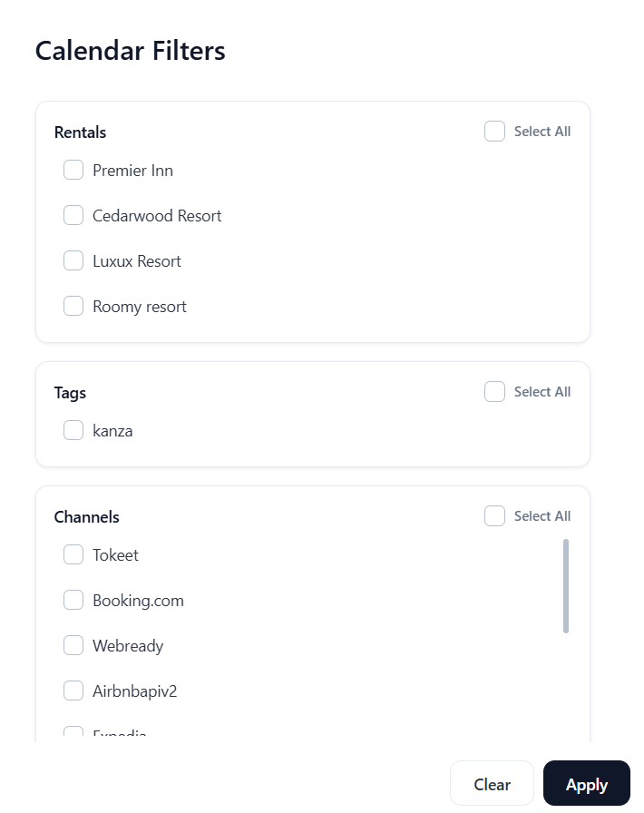Enable the Roomy resort checkbox

[x=73, y=306]
